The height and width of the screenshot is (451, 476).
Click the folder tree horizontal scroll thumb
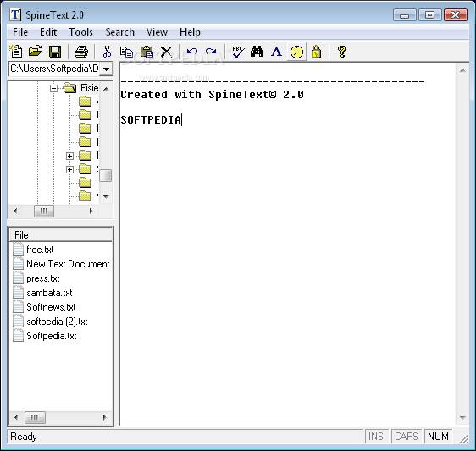[x=44, y=211]
